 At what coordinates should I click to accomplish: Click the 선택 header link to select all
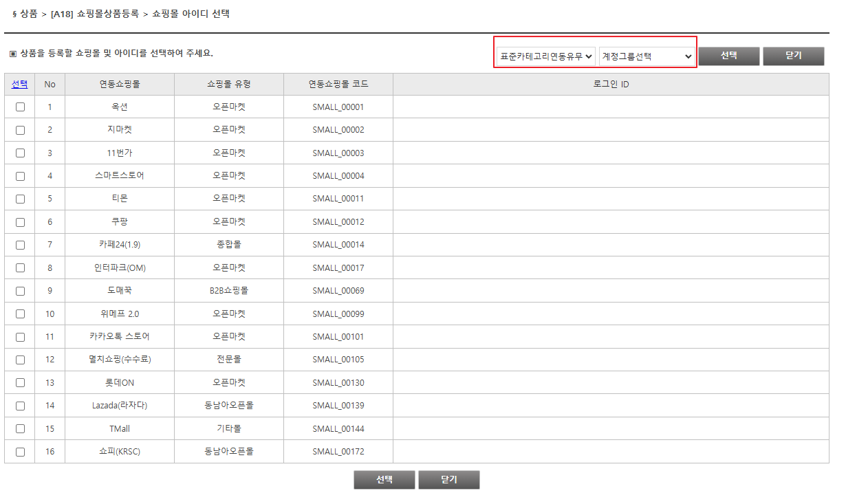tap(19, 84)
